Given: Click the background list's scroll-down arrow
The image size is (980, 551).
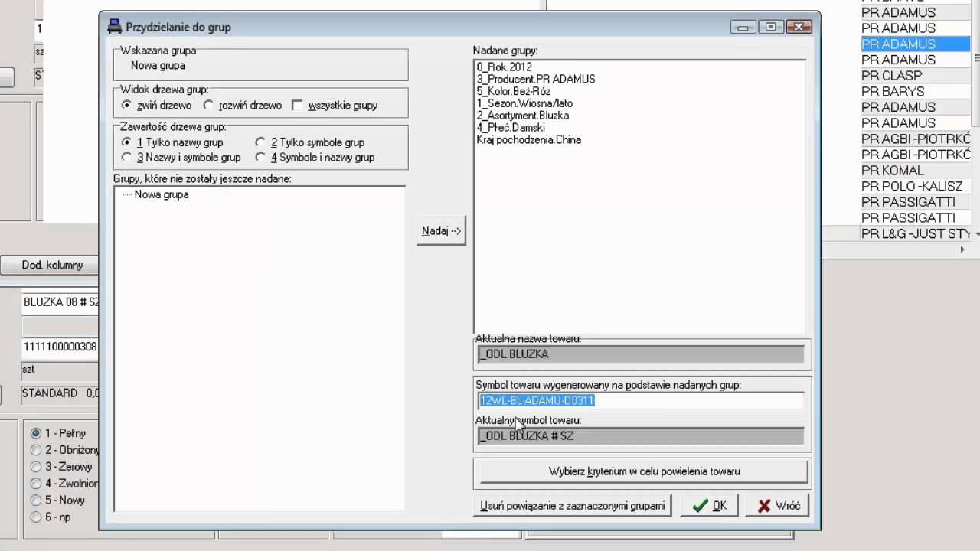Looking at the screenshot, I should coord(976,233).
